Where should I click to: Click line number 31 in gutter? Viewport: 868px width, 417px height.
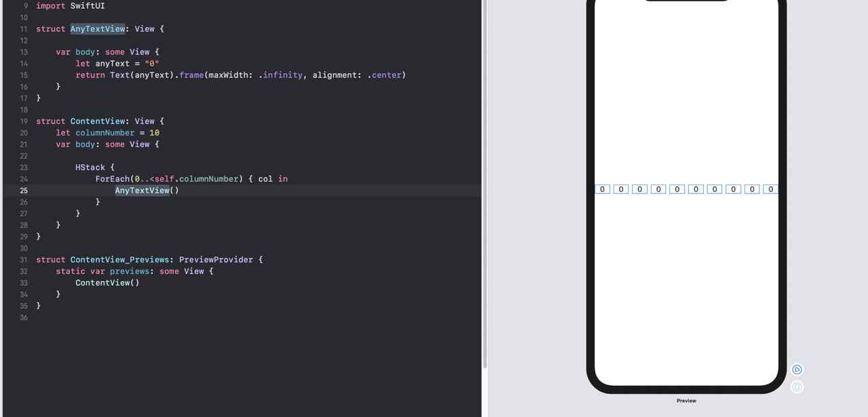click(x=24, y=259)
